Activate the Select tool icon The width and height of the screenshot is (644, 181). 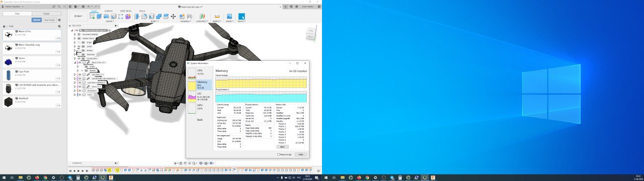coord(242,16)
